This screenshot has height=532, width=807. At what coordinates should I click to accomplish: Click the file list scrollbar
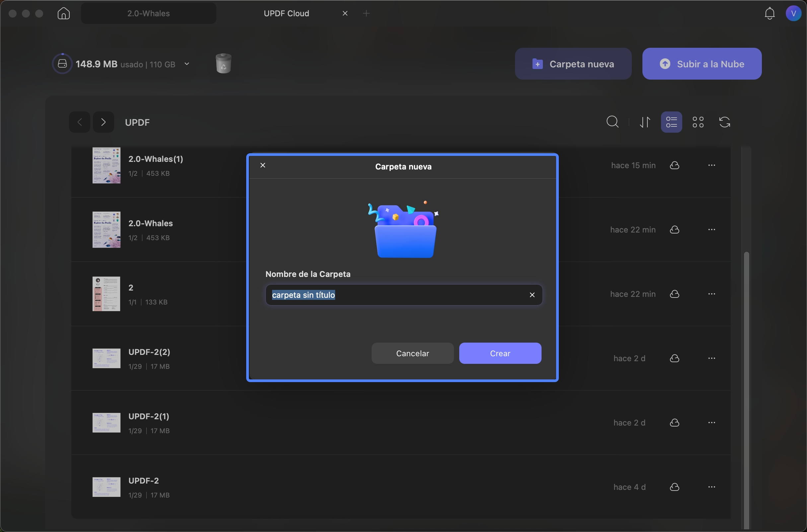click(746, 390)
